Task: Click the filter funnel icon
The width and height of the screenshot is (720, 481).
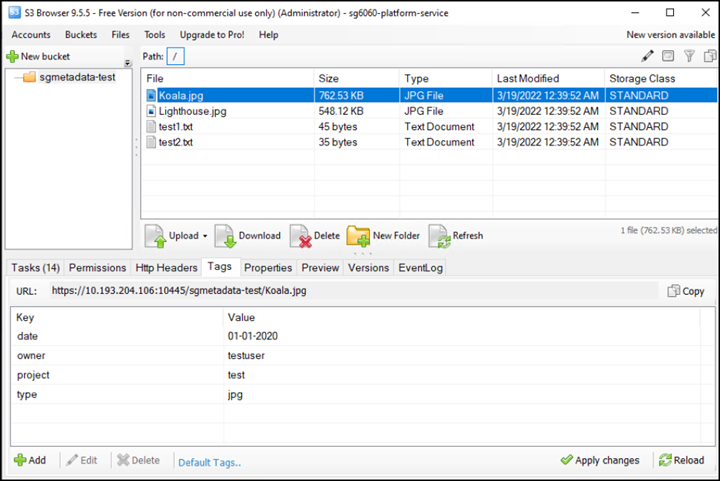Action: [689, 56]
